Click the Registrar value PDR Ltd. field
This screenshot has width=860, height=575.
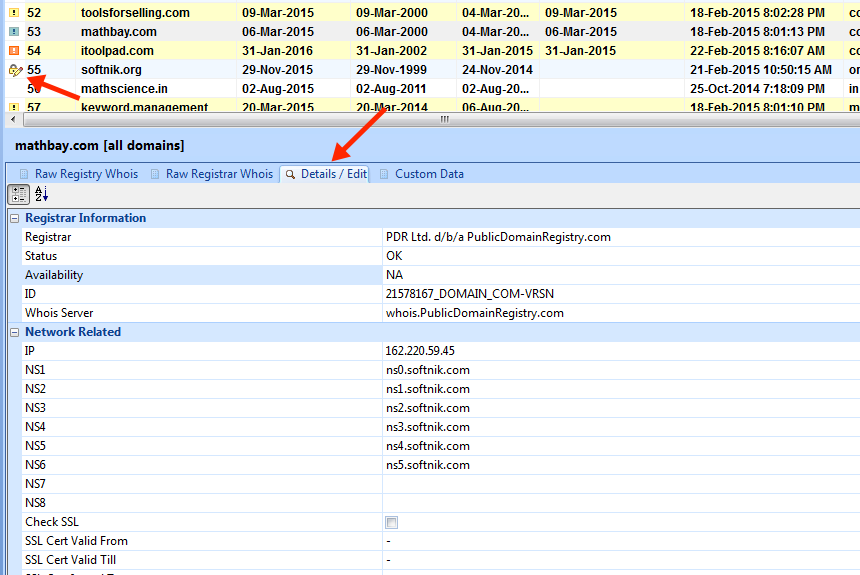[621, 237]
